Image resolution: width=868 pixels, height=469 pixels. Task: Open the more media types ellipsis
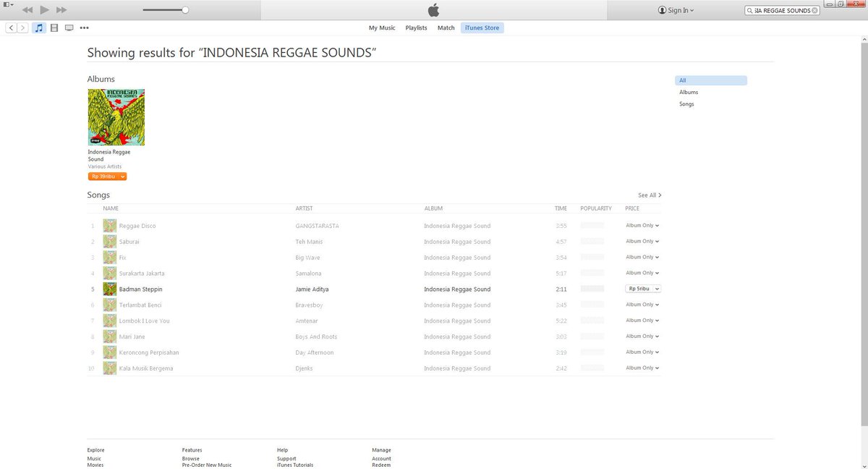85,28
